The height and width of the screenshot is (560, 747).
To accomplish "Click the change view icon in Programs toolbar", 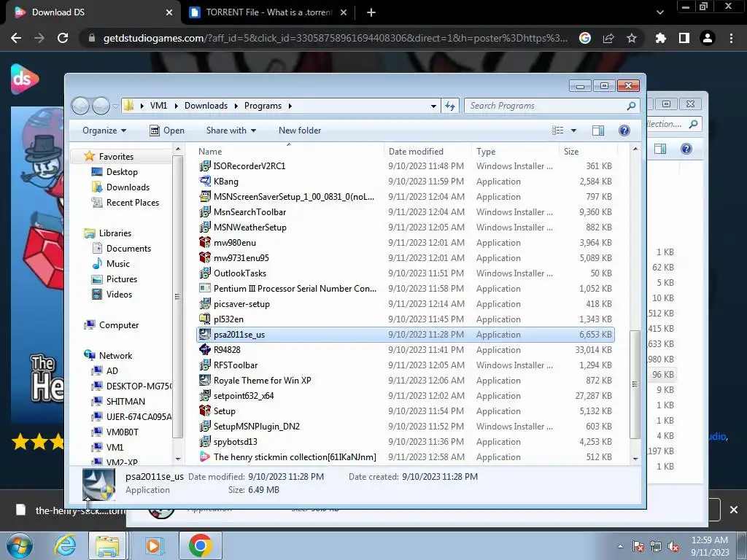I will pos(558,131).
